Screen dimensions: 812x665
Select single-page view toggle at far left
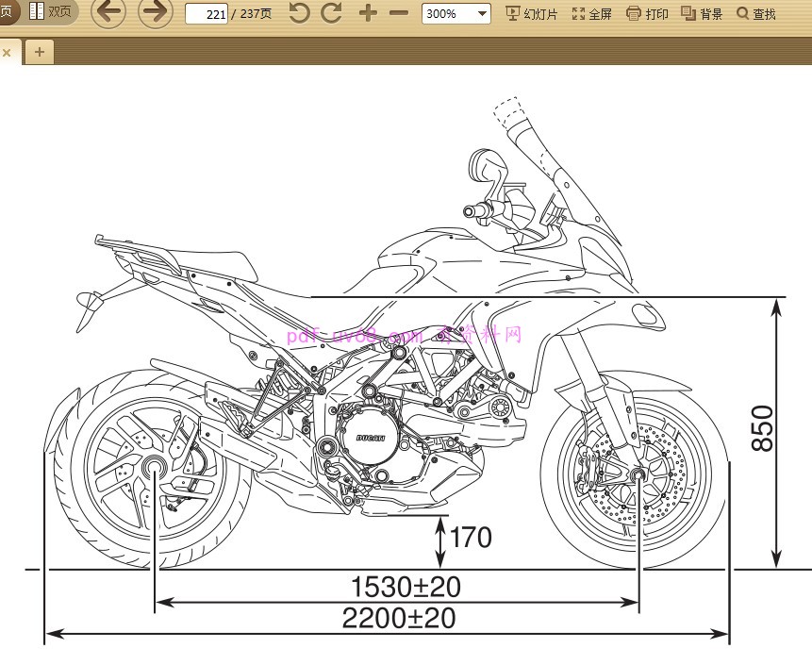(7, 12)
